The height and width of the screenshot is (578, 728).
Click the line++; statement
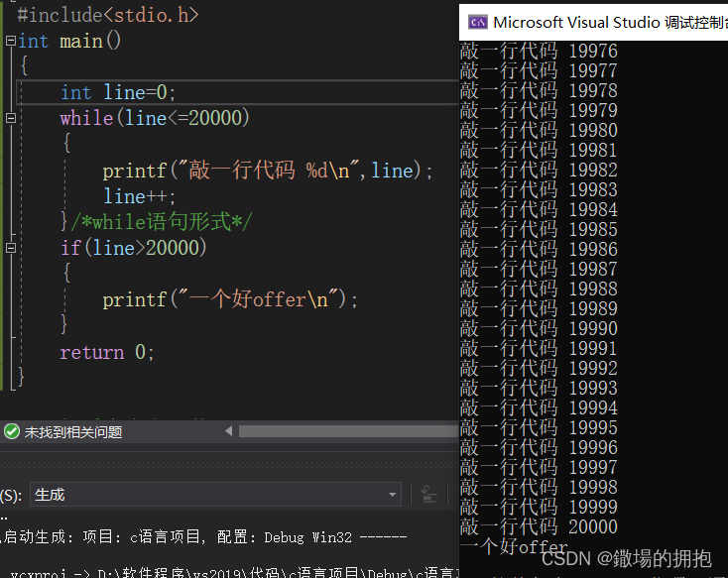click(139, 196)
